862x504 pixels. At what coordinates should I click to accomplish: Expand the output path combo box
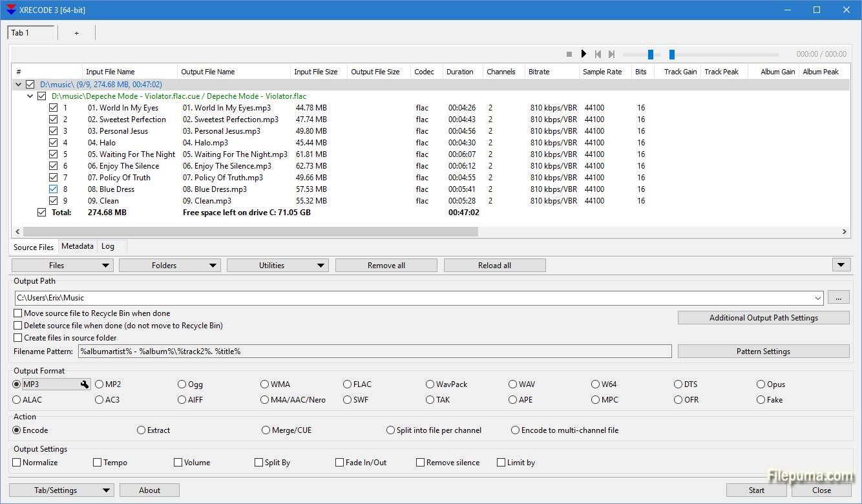[818, 298]
